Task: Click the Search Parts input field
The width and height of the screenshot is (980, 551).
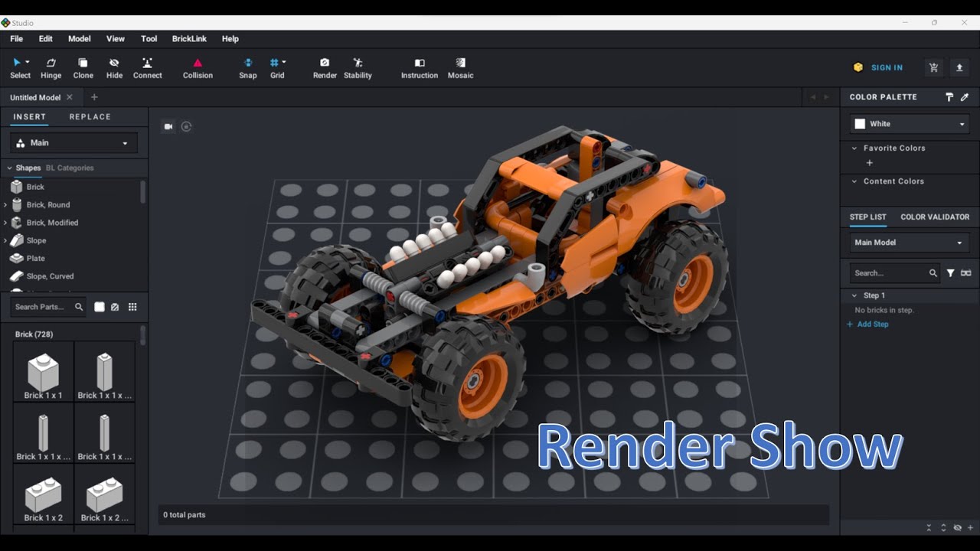Action: [x=47, y=307]
